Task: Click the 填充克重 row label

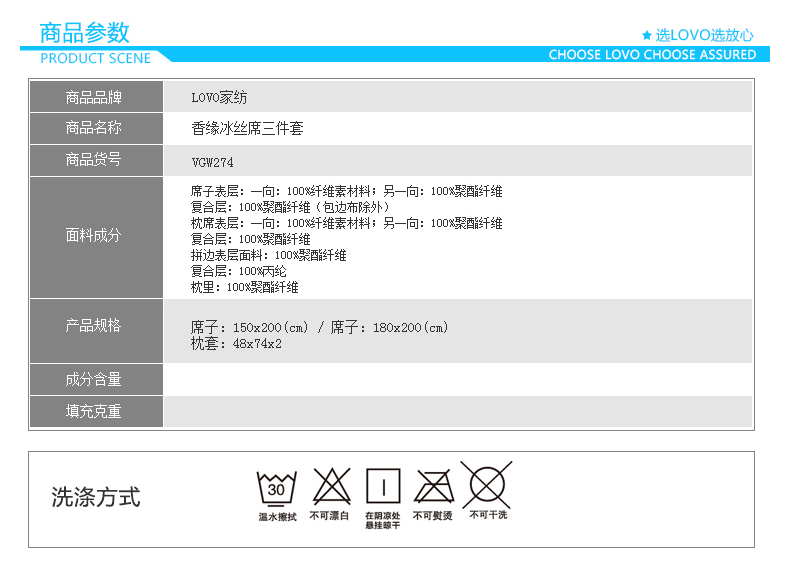Action: tap(94, 411)
